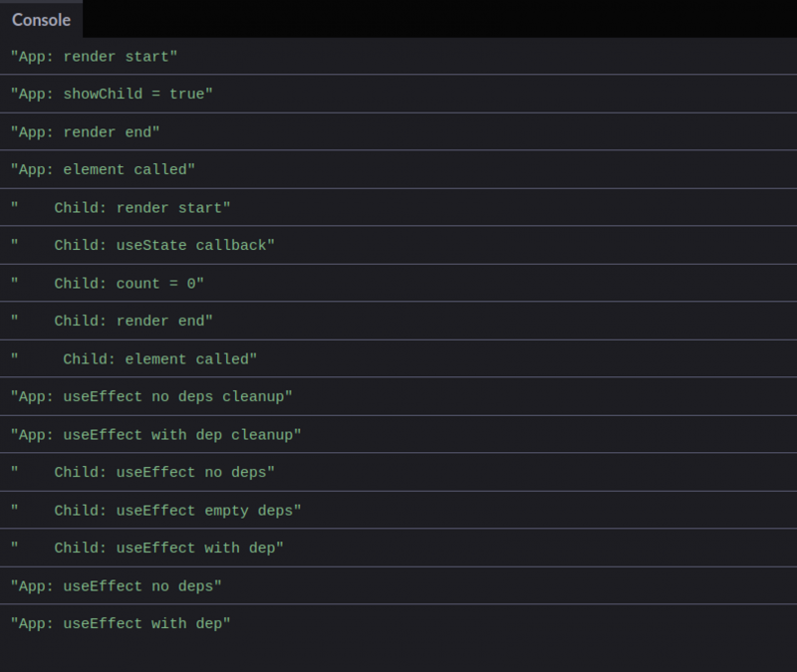
Task: Click "App: useEffect with dep cleanup" line
Action: pyautogui.click(x=398, y=435)
